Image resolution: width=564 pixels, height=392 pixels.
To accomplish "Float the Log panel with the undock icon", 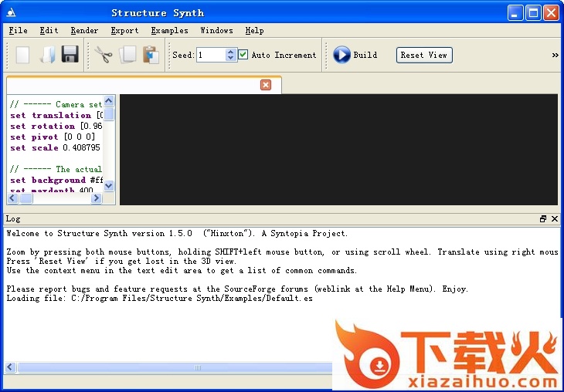I will (x=543, y=219).
